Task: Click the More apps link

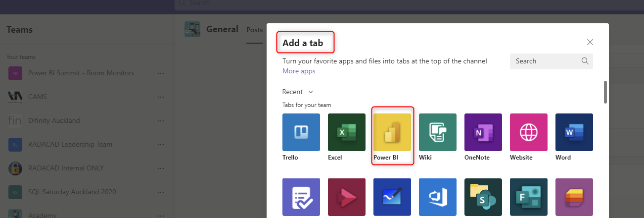Action: (x=299, y=71)
